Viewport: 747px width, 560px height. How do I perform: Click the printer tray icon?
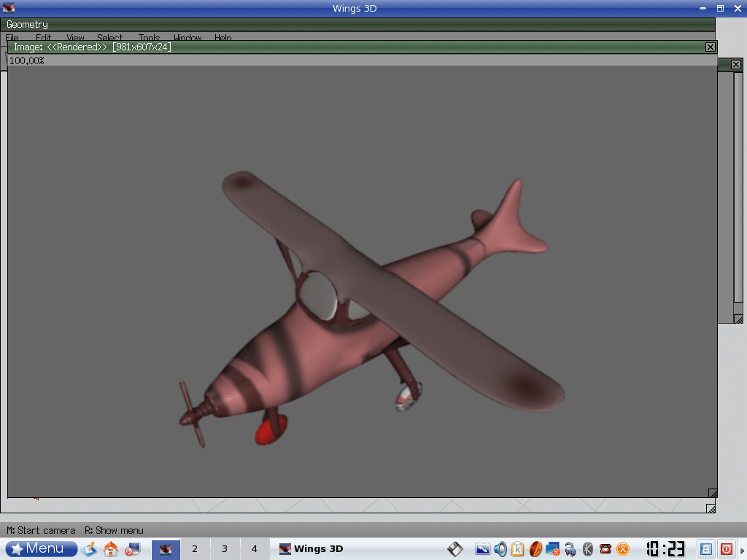pos(570,549)
